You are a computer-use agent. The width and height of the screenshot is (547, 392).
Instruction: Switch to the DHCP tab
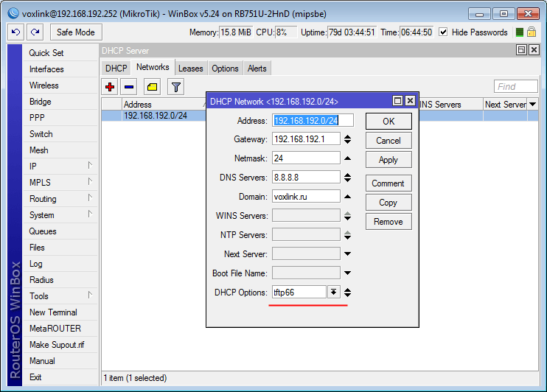tap(116, 69)
